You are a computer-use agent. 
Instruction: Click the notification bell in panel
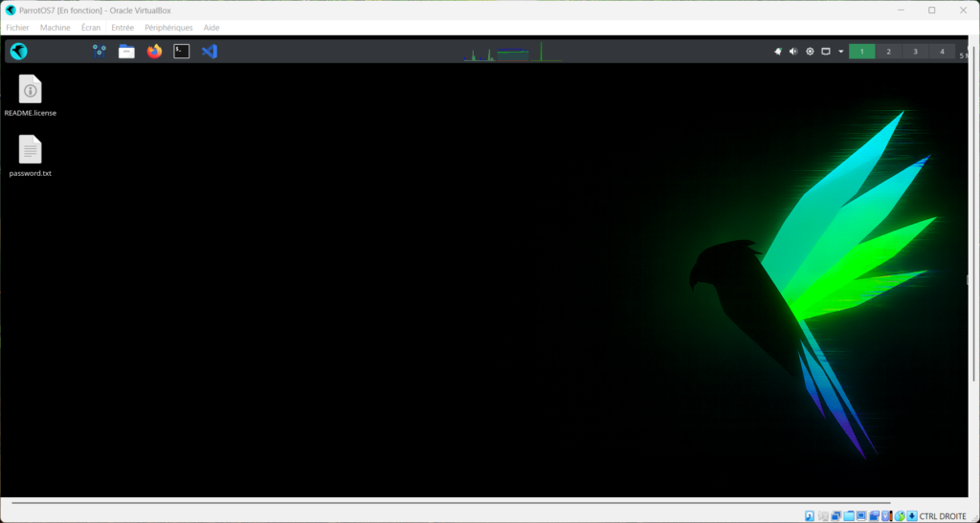click(778, 52)
